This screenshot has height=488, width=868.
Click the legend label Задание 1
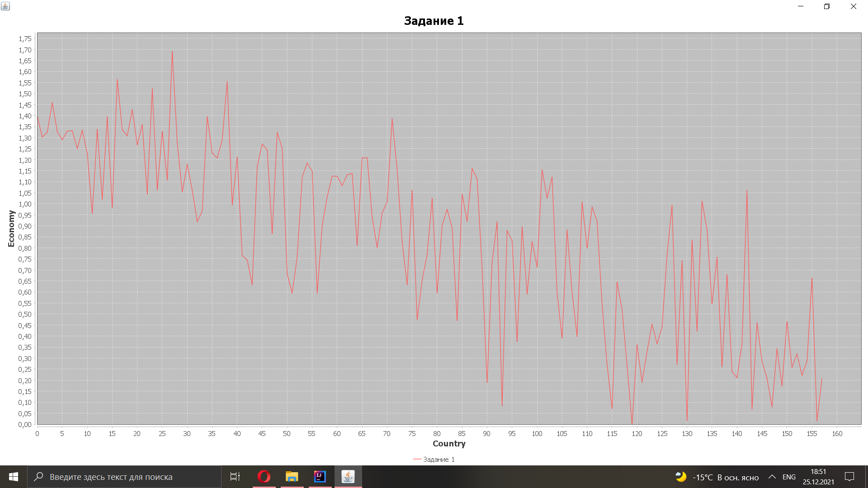439,460
